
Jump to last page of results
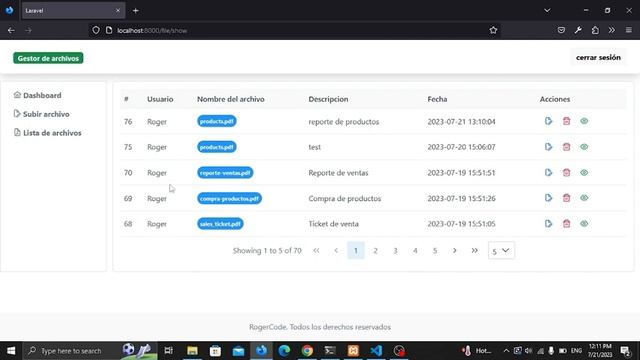(x=474, y=251)
